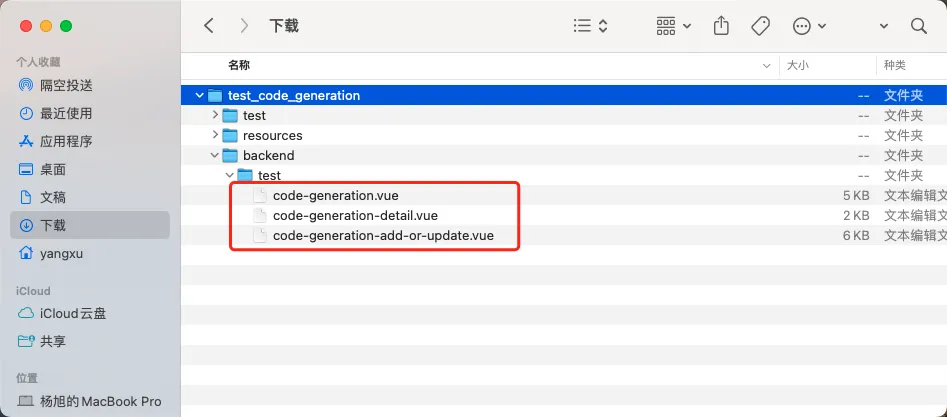This screenshot has width=947, height=417.
Task: Open the yangxu home folder
Action: tap(62, 253)
